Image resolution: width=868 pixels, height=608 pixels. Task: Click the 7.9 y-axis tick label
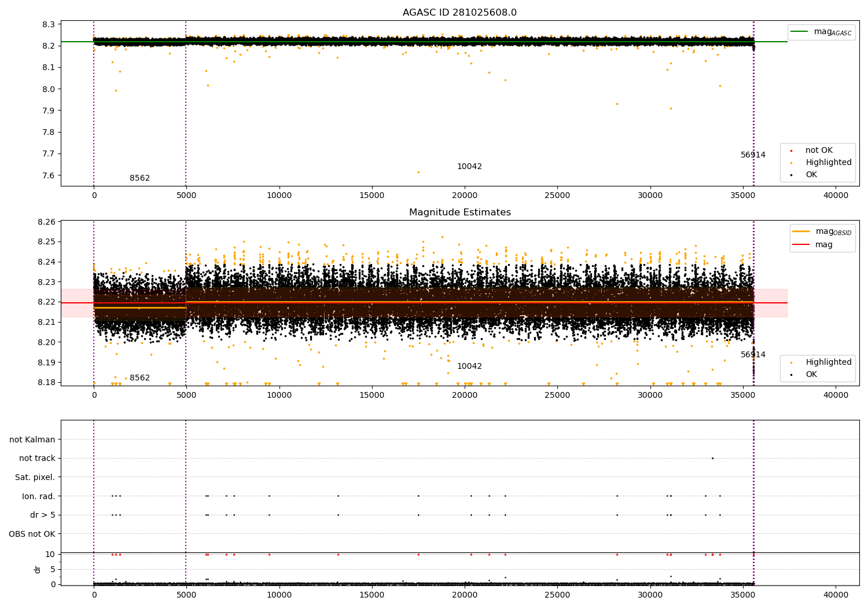tap(49, 111)
